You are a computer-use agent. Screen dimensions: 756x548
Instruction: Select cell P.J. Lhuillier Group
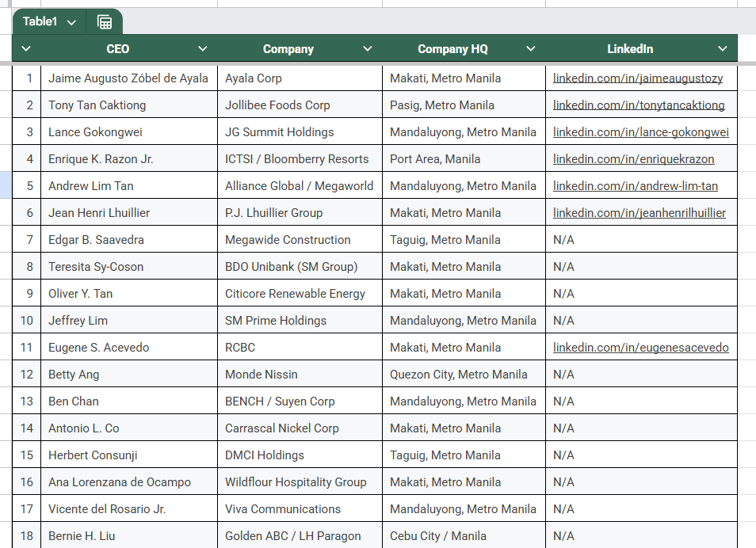300,213
